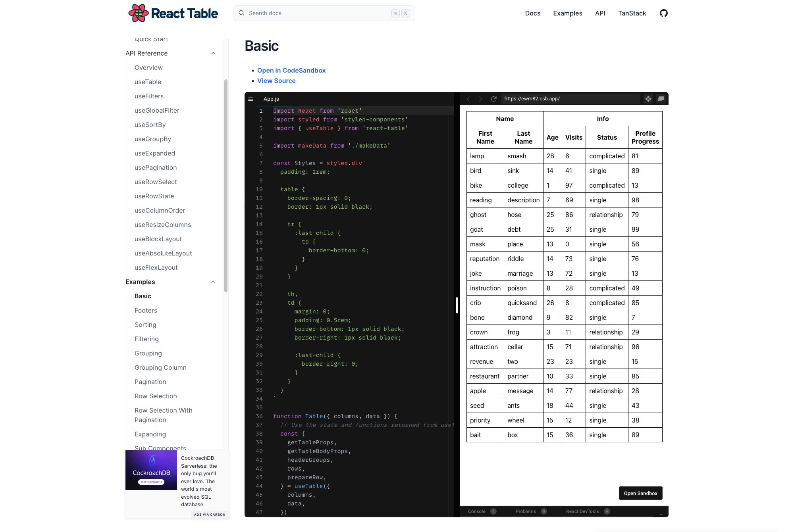Open the API navigation item
Viewport: 794px width, 532px height.
pos(600,13)
